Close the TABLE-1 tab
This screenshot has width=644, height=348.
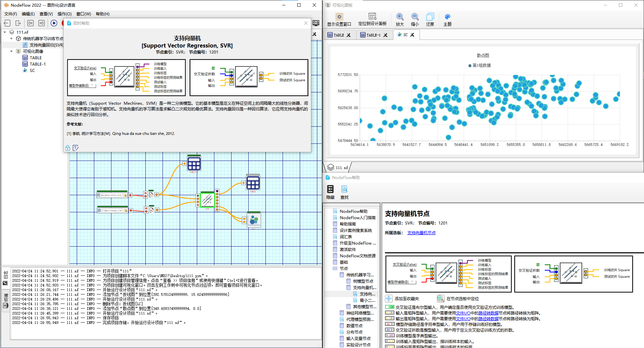click(x=385, y=35)
